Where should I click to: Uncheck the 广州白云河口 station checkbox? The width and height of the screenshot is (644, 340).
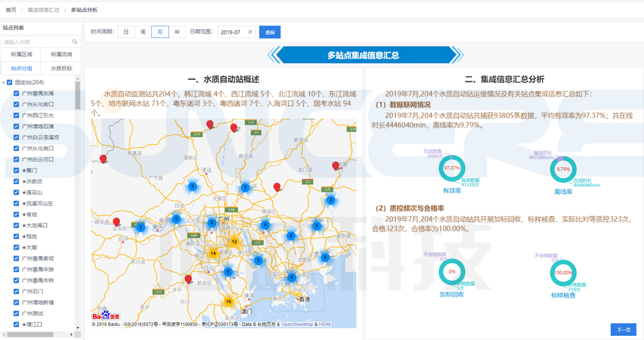coord(16,160)
